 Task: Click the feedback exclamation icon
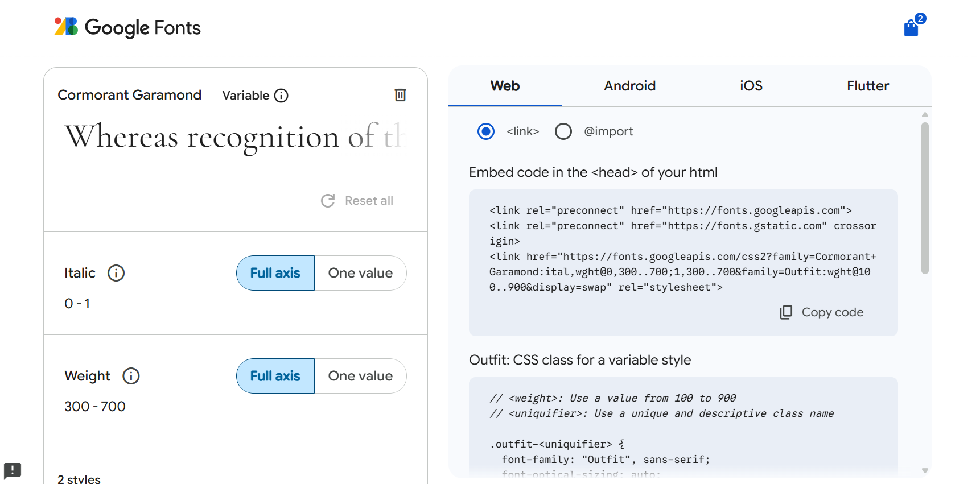click(13, 470)
